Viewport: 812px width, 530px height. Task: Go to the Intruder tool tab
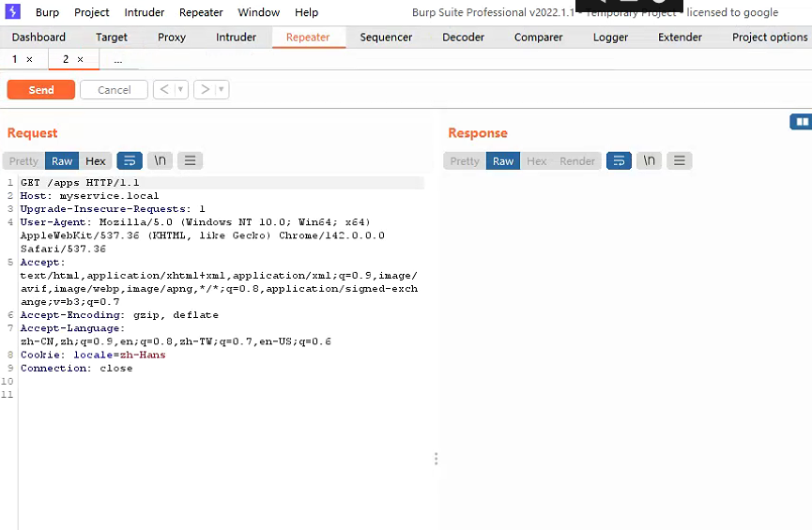click(236, 38)
